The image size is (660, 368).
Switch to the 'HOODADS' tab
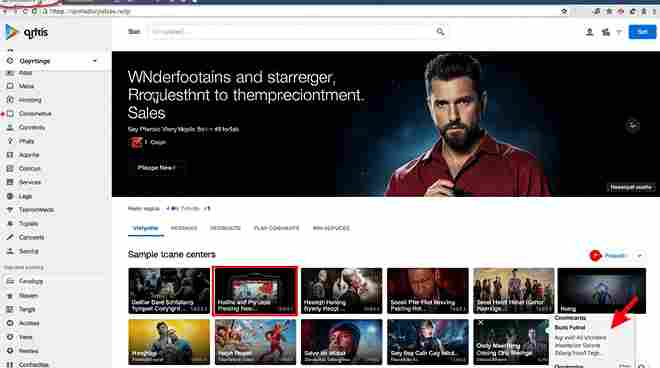[x=184, y=228]
